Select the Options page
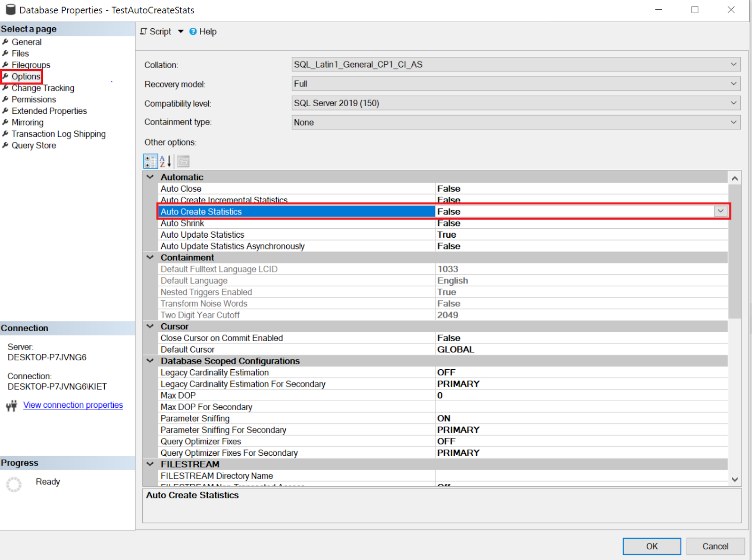 (26, 77)
